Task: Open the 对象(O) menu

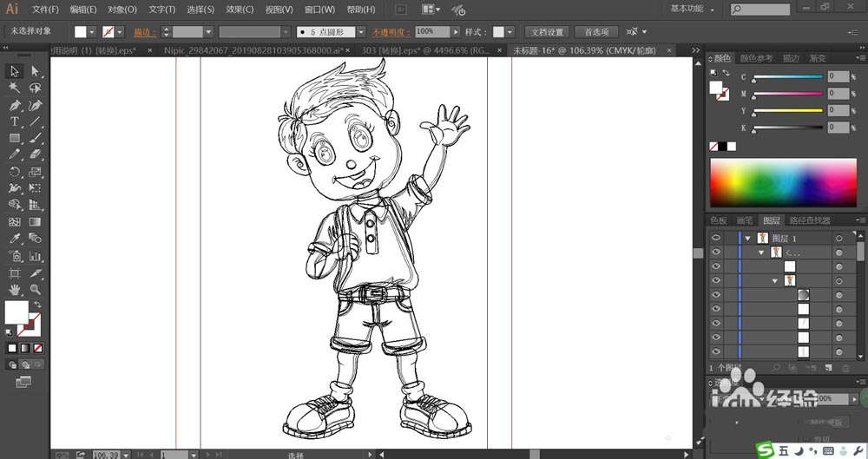Action: (122, 10)
